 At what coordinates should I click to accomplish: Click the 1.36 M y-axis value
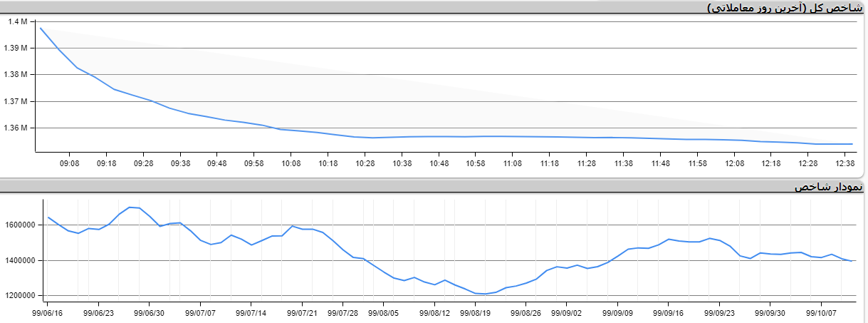16,128
